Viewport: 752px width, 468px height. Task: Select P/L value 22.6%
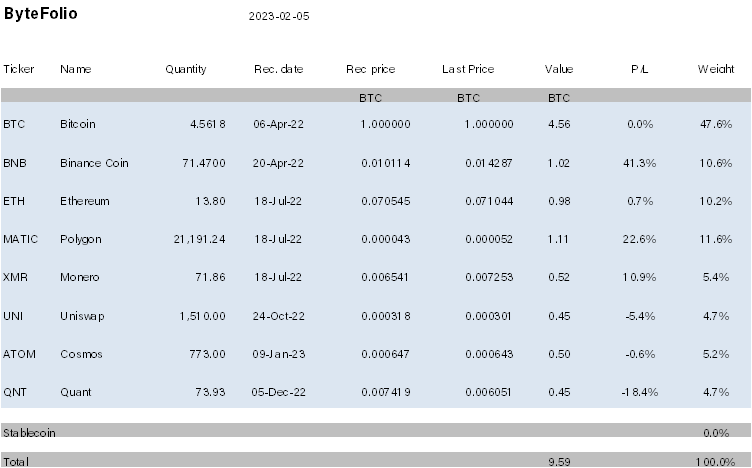(x=639, y=239)
